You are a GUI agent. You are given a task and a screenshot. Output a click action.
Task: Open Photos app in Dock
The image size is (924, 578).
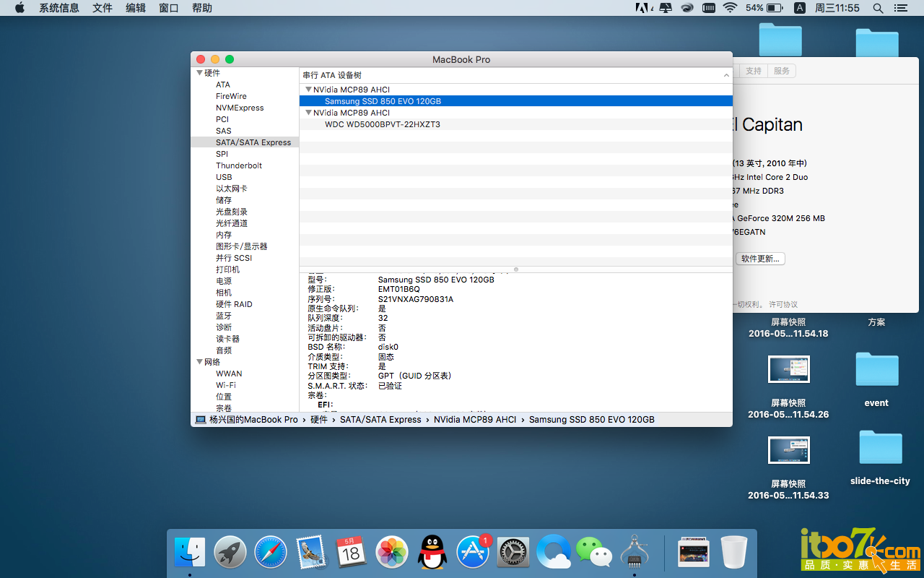(x=393, y=553)
